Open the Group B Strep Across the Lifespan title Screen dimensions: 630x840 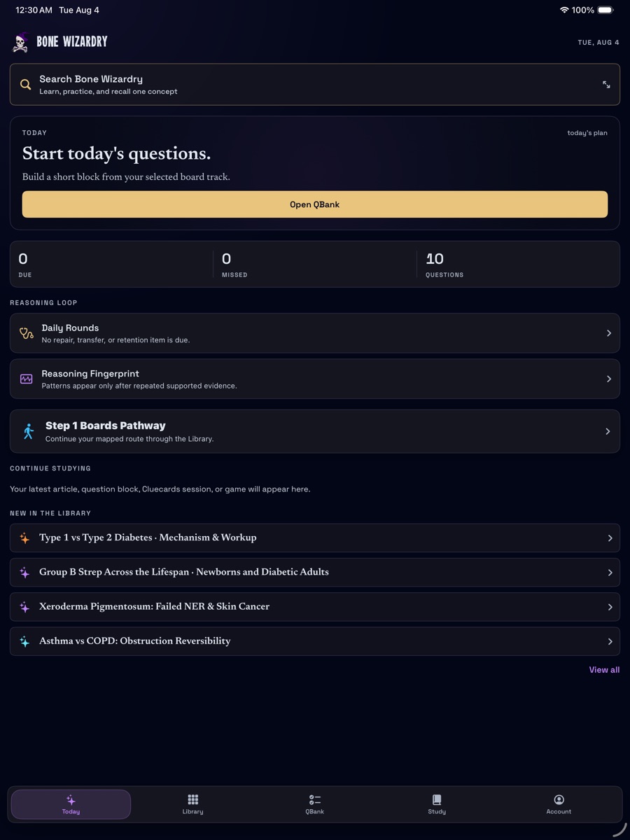click(184, 572)
